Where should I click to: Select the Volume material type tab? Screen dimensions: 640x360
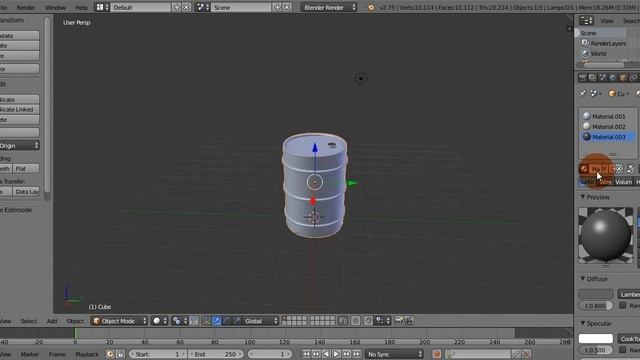(623, 182)
